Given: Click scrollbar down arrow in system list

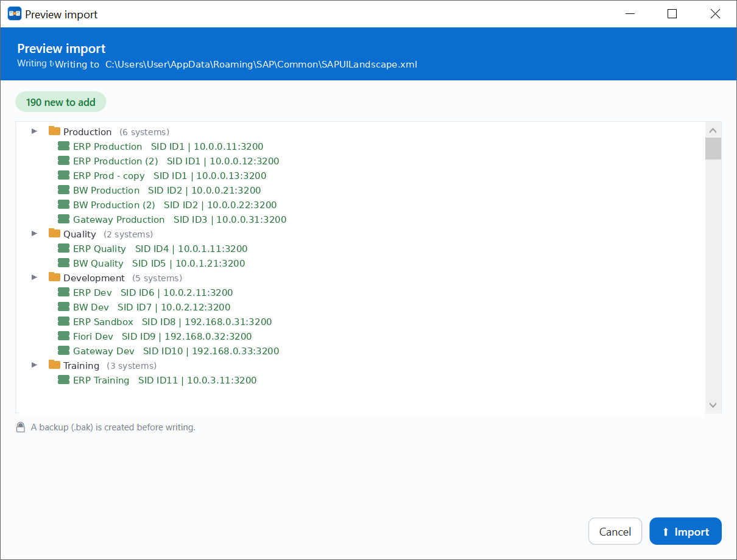Looking at the screenshot, I should pos(713,405).
